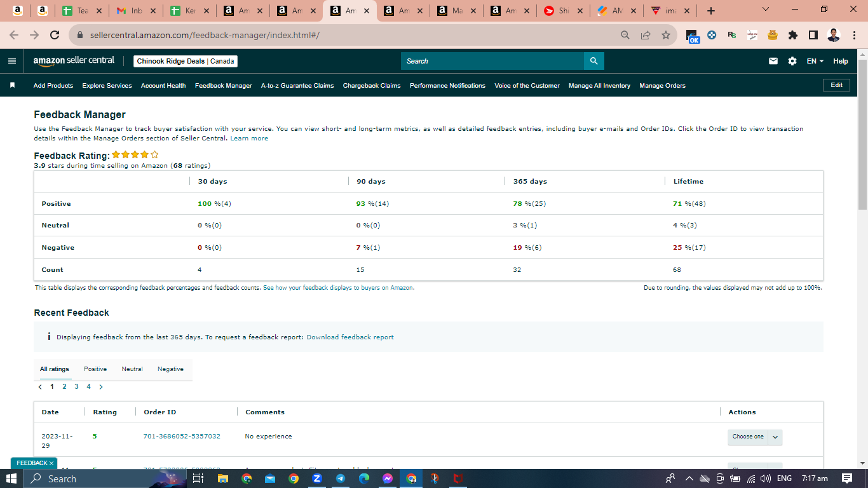Switch to the Negative ratings tab

click(x=170, y=369)
